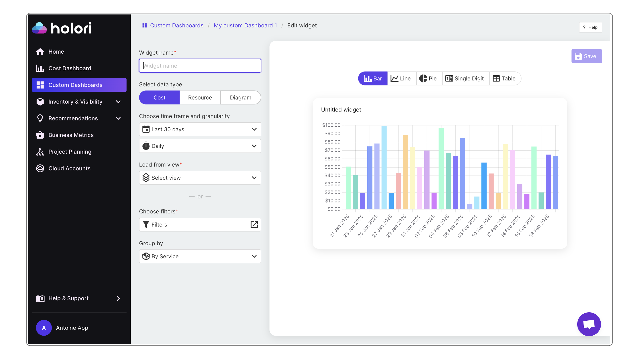Viewport: 644px width, 361px height.
Task: Click the Home house icon
Action: click(40, 52)
